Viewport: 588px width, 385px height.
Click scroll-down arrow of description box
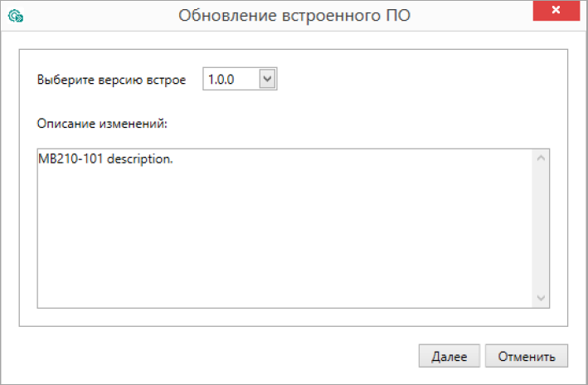click(x=541, y=299)
